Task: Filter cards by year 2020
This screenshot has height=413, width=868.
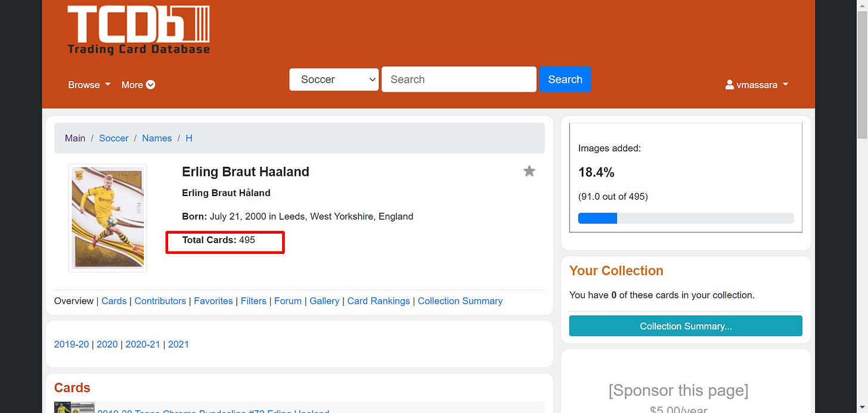Action: (x=107, y=344)
